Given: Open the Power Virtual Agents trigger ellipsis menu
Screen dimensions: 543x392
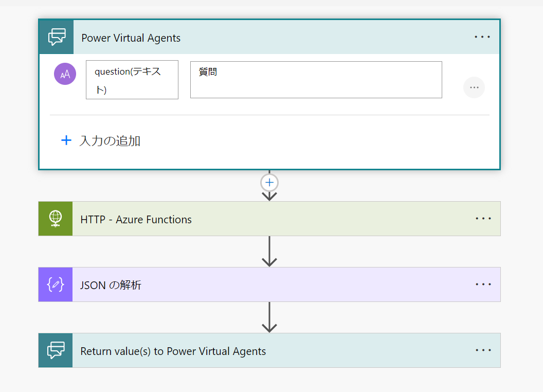Looking at the screenshot, I should (482, 37).
